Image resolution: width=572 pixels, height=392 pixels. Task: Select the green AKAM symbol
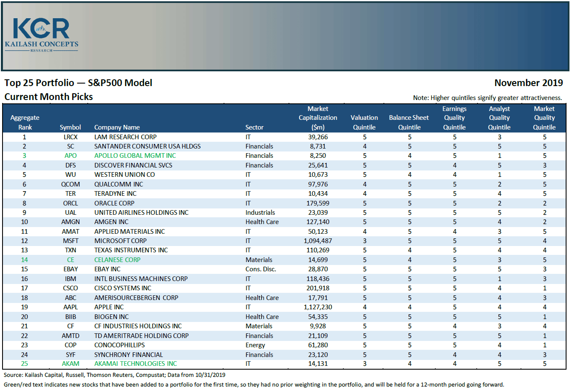click(x=70, y=364)
